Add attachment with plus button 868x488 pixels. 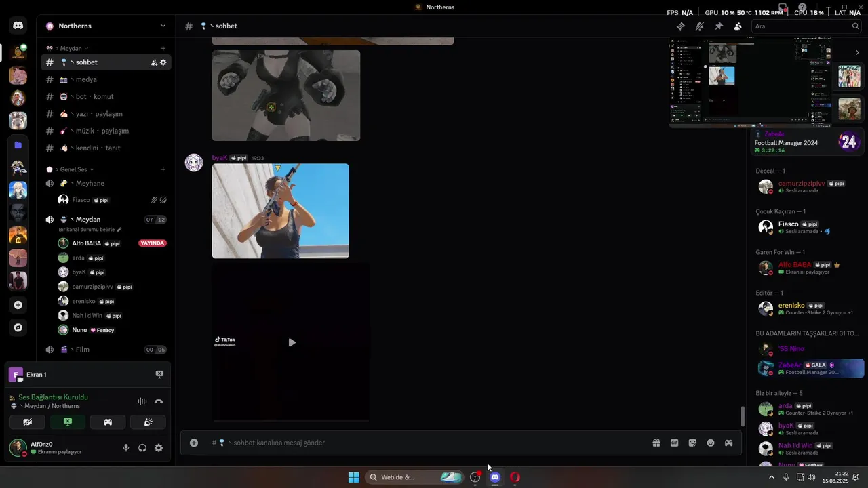pos(194,443)
